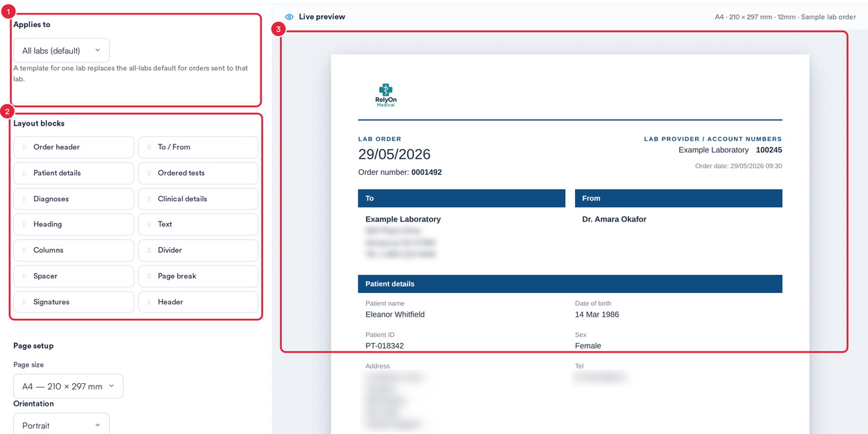Click the drag handle of Patient details block
868x434 pixels.
24,173
